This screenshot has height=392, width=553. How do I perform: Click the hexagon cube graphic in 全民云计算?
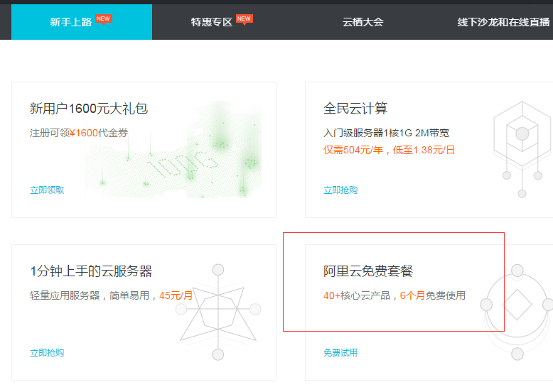click(x=522, y=149)
